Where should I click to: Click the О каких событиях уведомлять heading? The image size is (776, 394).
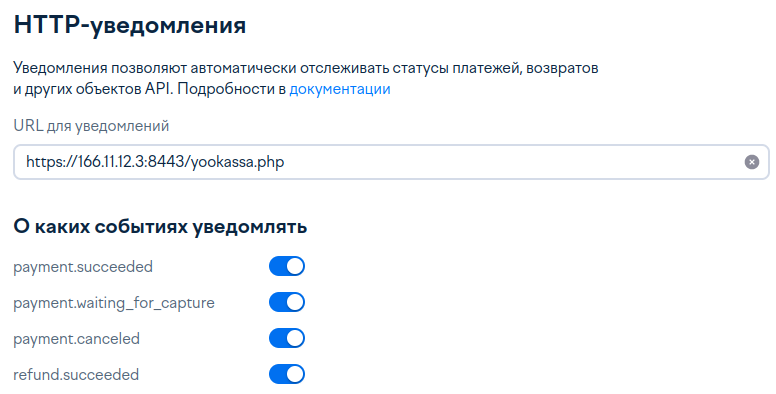tap(160, 227)
